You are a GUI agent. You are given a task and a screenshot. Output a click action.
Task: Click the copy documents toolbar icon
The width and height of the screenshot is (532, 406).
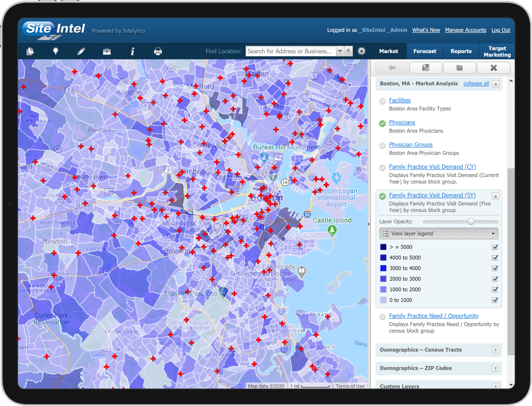click(30, 51)
